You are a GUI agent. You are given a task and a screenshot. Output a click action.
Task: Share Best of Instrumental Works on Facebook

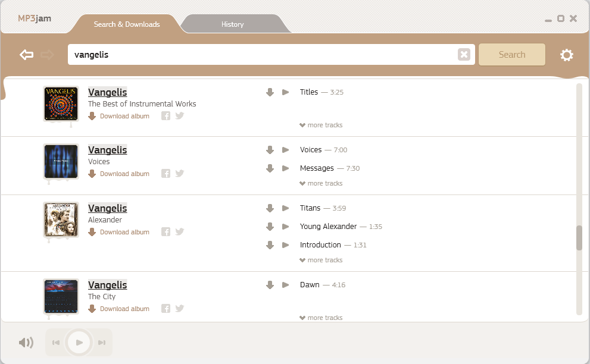coord(166,116)
